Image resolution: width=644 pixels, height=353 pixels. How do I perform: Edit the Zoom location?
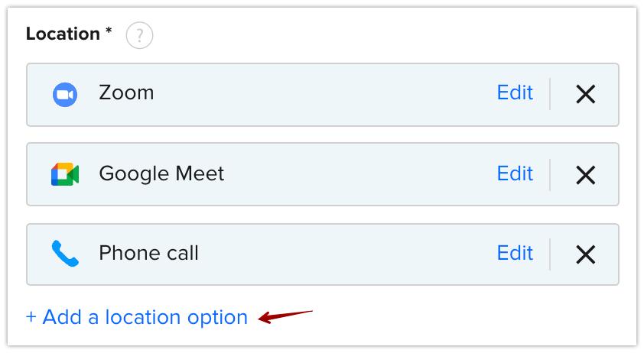point(515,92)
